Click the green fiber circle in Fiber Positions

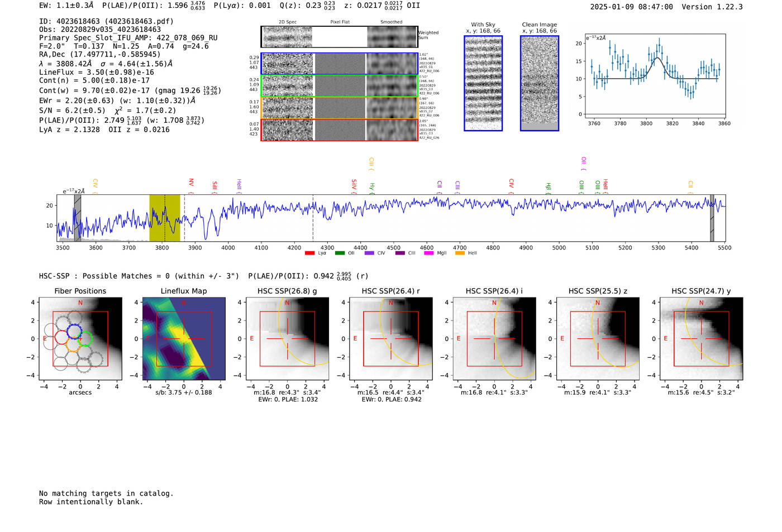pyautogui.click(x=84, y=338)
